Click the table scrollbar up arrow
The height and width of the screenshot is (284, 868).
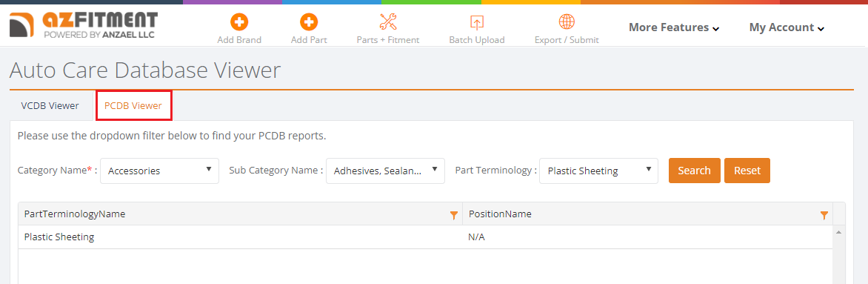(838, 232)
